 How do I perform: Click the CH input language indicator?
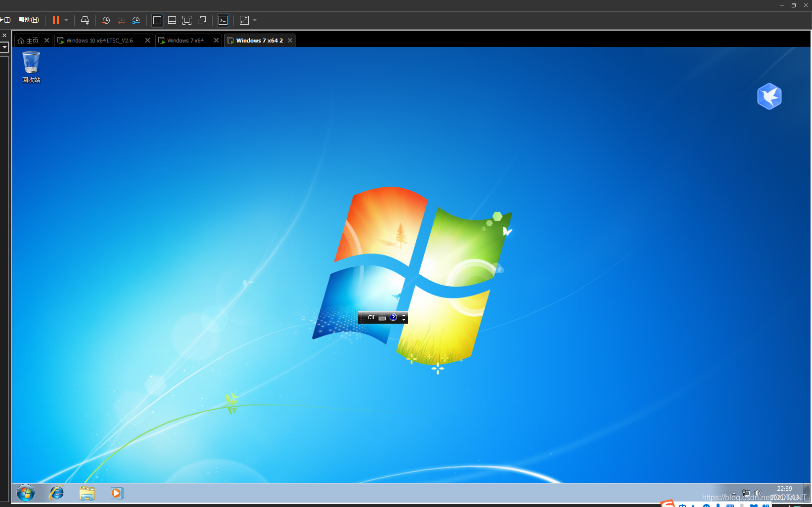[x=371, y=318]
